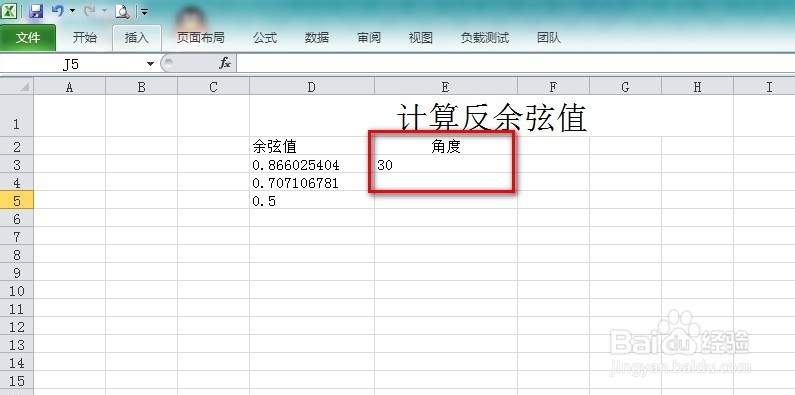Open the 页面布局 ribbon tab
795x395 pixels.
200,38
